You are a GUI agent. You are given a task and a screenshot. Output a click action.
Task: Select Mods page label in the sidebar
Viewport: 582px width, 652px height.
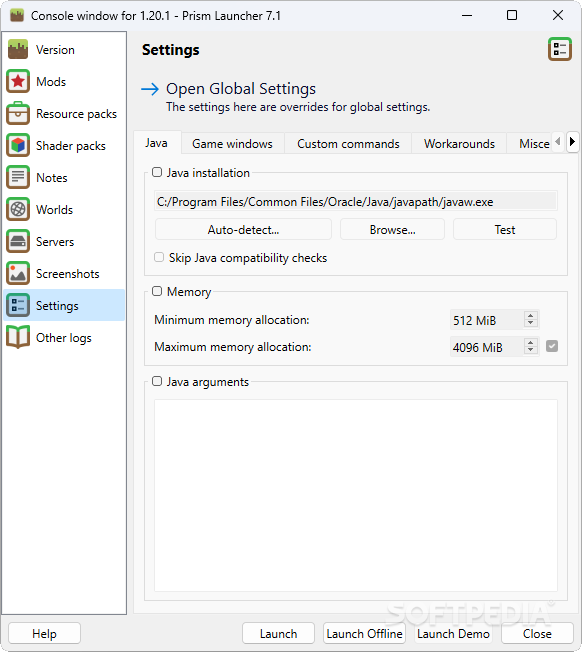51,82
